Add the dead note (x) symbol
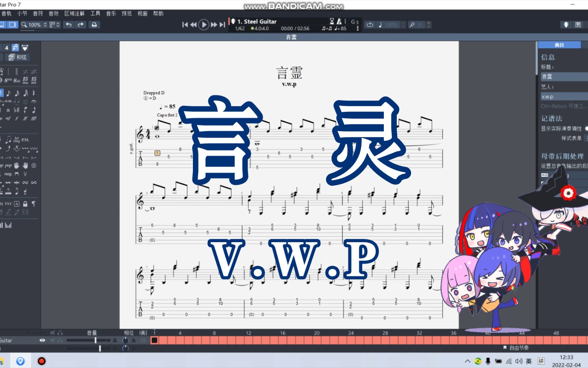 (8, 110)
